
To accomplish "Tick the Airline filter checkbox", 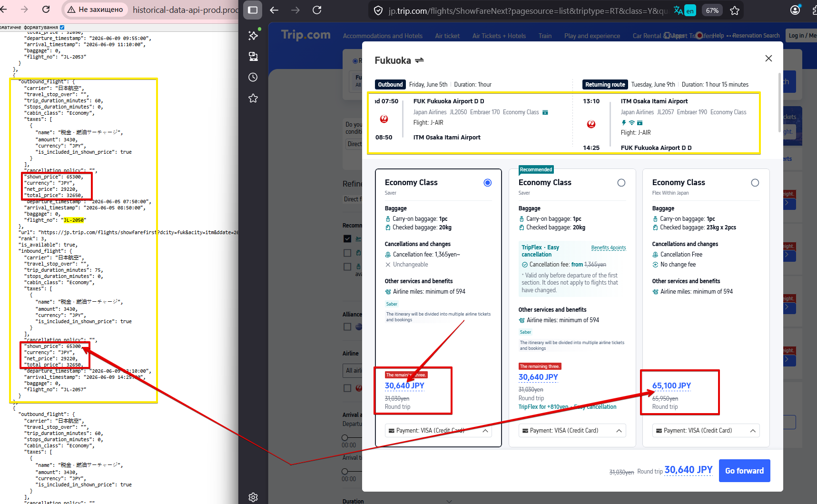I will point(347,388).
